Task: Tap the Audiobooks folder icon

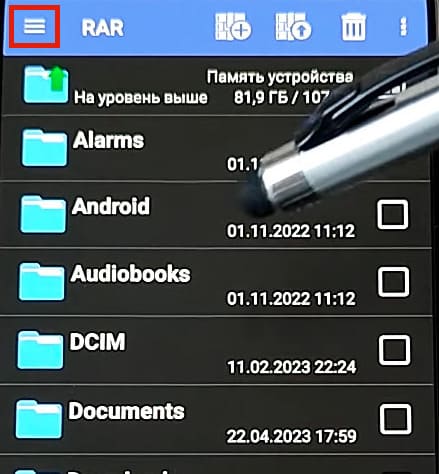Action: point(42,282)
